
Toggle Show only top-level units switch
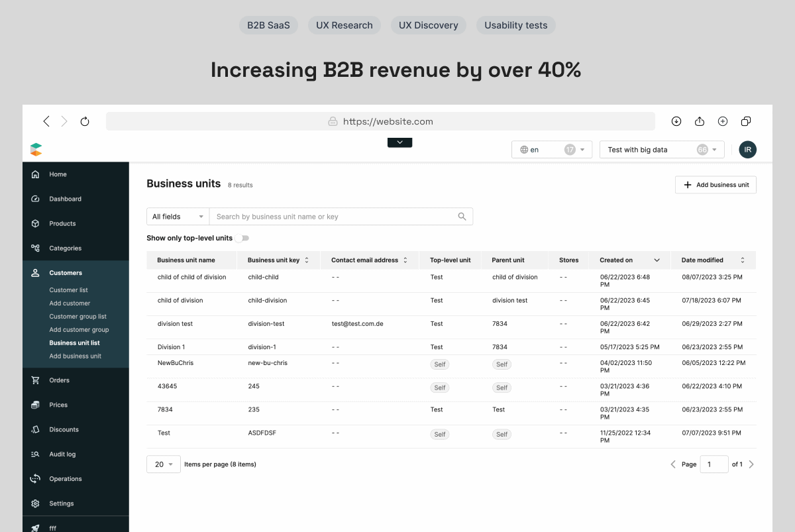[242, 238]
